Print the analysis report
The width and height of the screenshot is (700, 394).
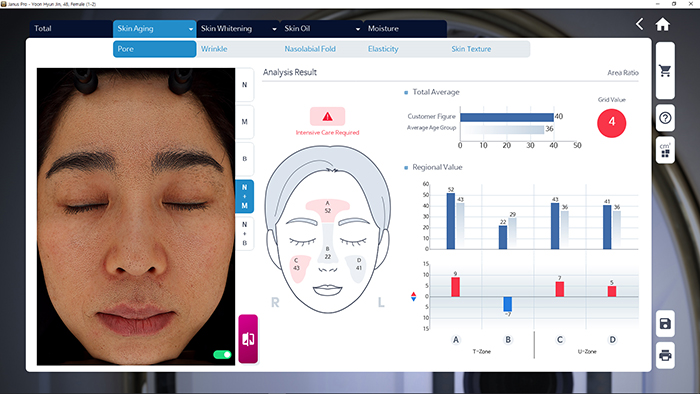(x=665, y=356)
